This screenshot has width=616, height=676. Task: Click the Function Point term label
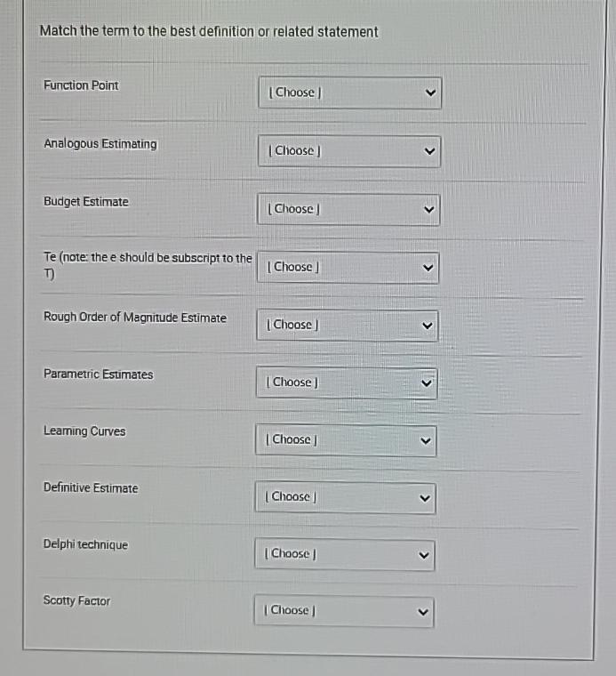click(81, 85)
